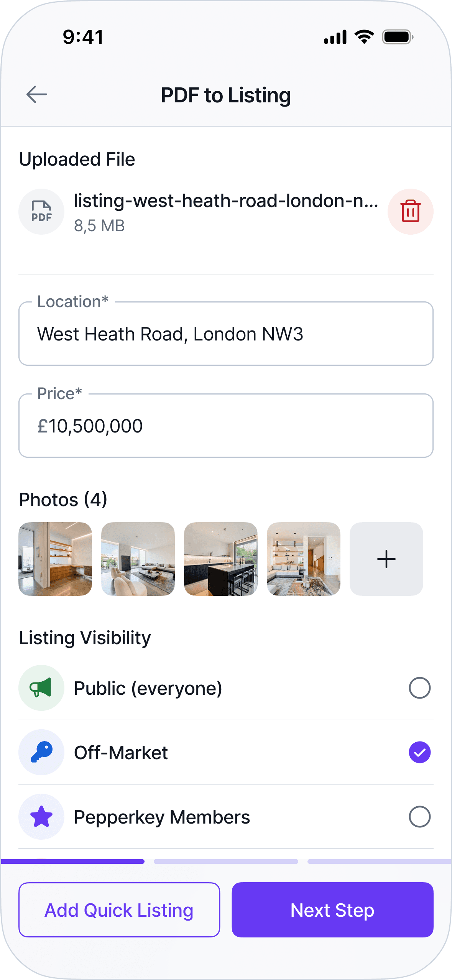Click the Next Step button
This screenshot has height=980, width=452.
point(332,910)
